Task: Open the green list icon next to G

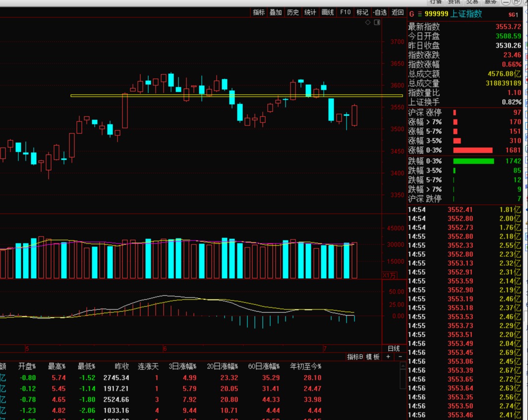Action: point(420,14)
